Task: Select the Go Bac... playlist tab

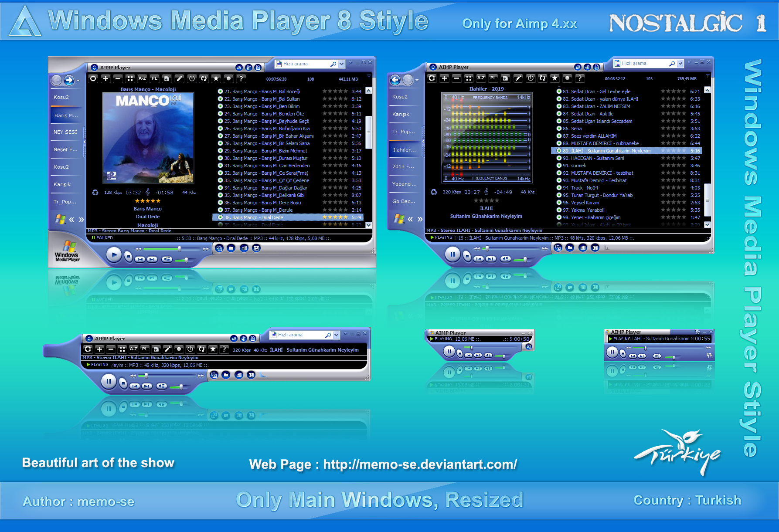Action: (404, 201)
